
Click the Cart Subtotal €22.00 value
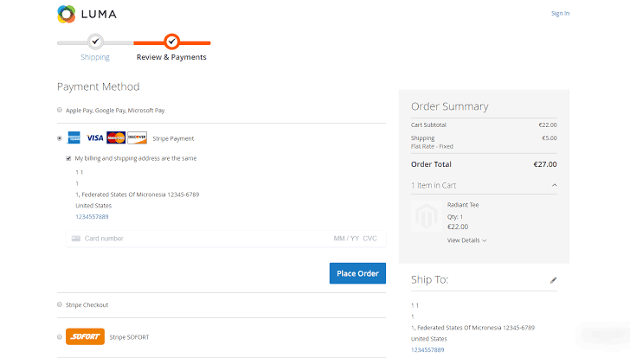[548, 125]
